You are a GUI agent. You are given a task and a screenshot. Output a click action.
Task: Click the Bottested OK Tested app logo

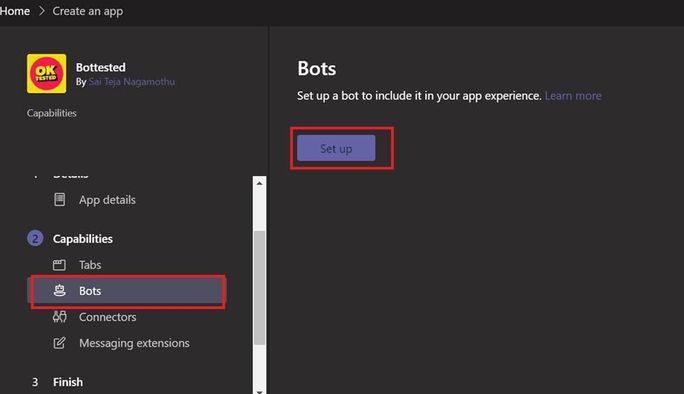(47, 73)
